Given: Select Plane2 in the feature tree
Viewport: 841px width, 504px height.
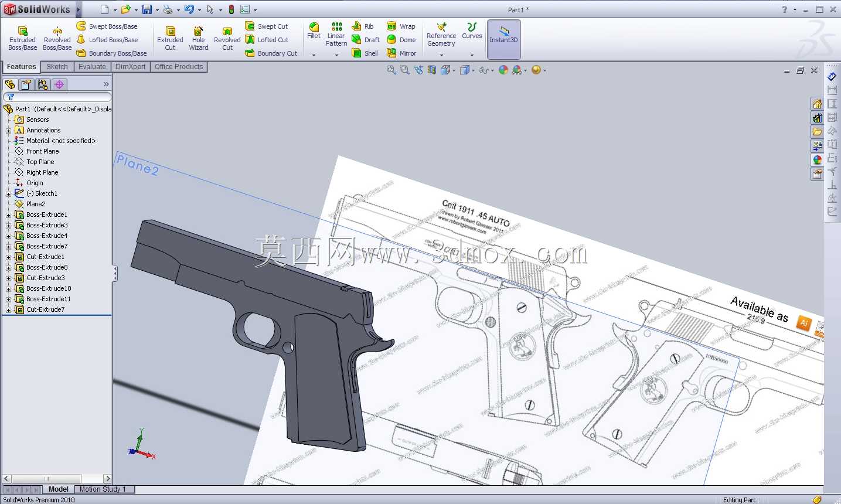Looking at the screenshot, I should point(35,204).
